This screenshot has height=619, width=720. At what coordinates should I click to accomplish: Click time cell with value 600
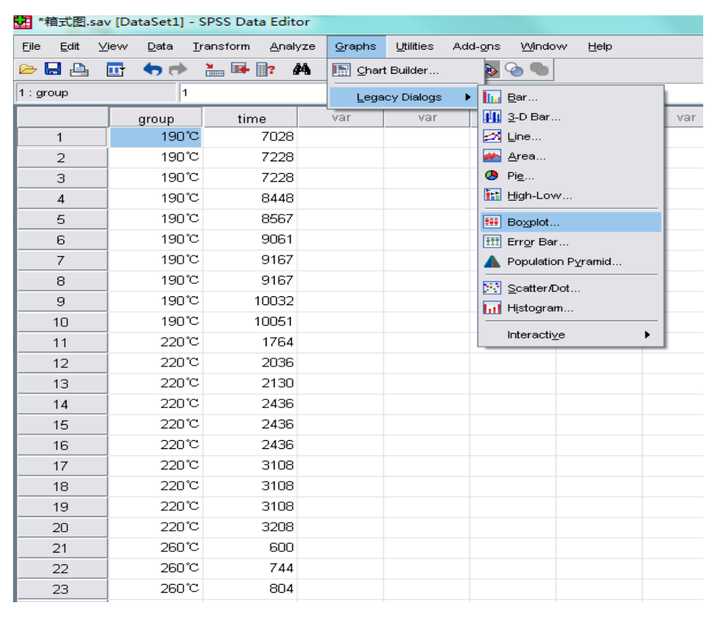pos(250,547)
